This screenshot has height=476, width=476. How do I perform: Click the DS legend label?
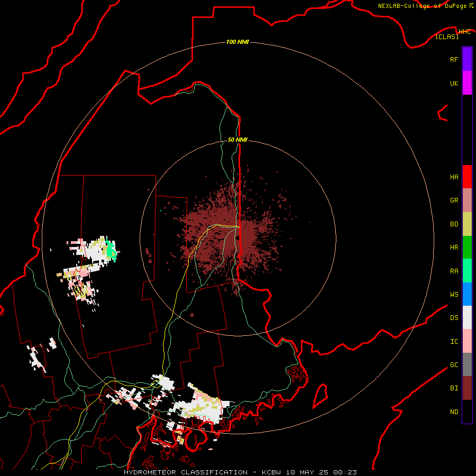tap(454, 317)
